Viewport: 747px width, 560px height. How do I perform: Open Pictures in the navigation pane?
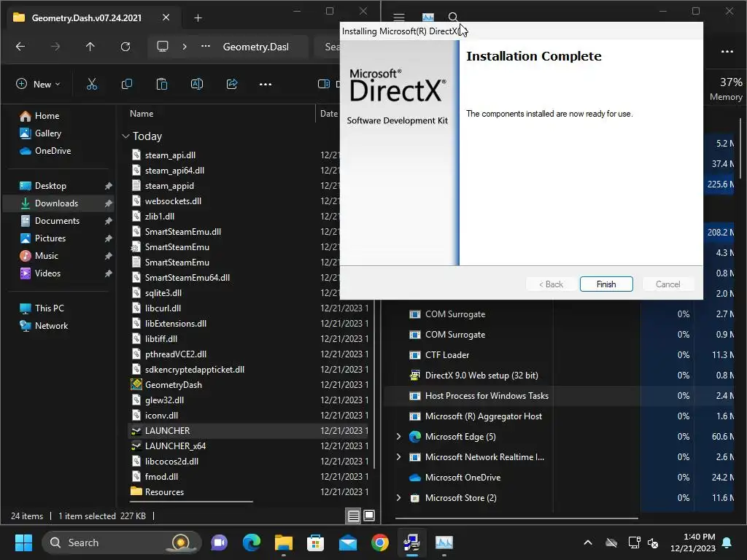[50, 238]
